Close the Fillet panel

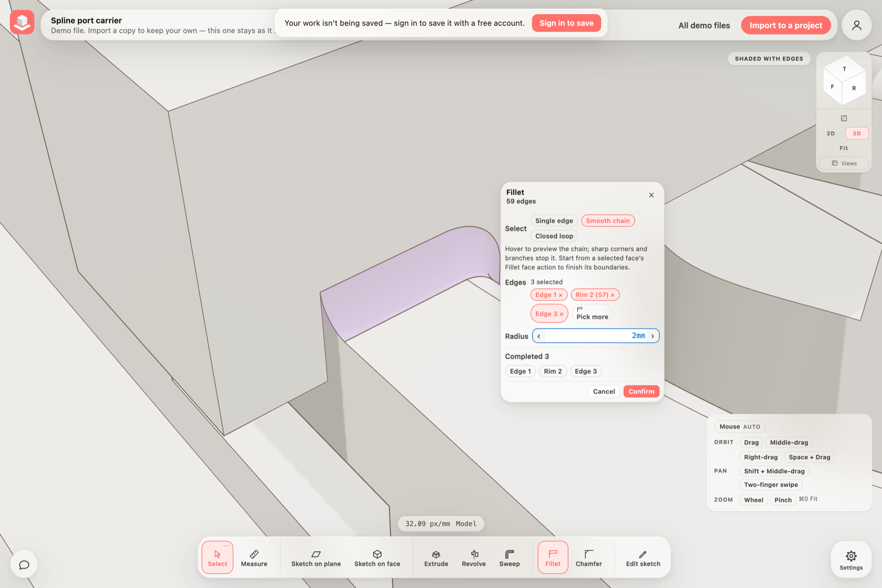651,195
